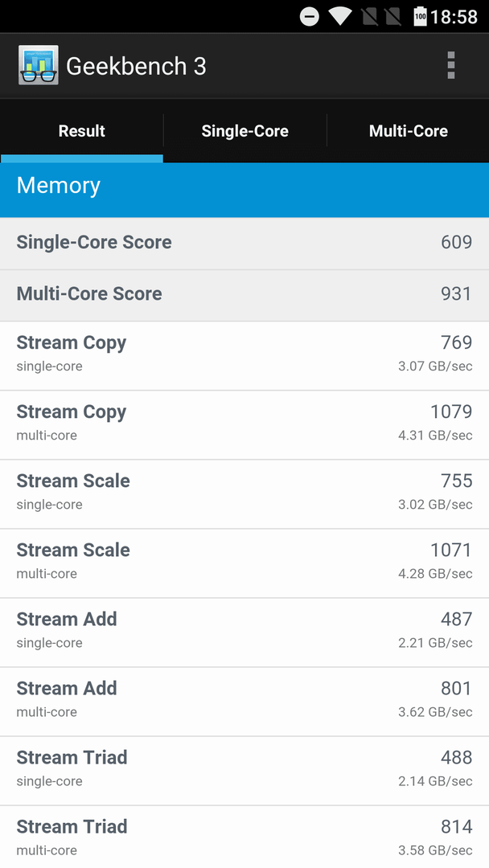Image resolution: width=489 pixels, height=868 pixels.
Task: Tap the Wi-Fi status icon
Action: (x=339, y=17)
